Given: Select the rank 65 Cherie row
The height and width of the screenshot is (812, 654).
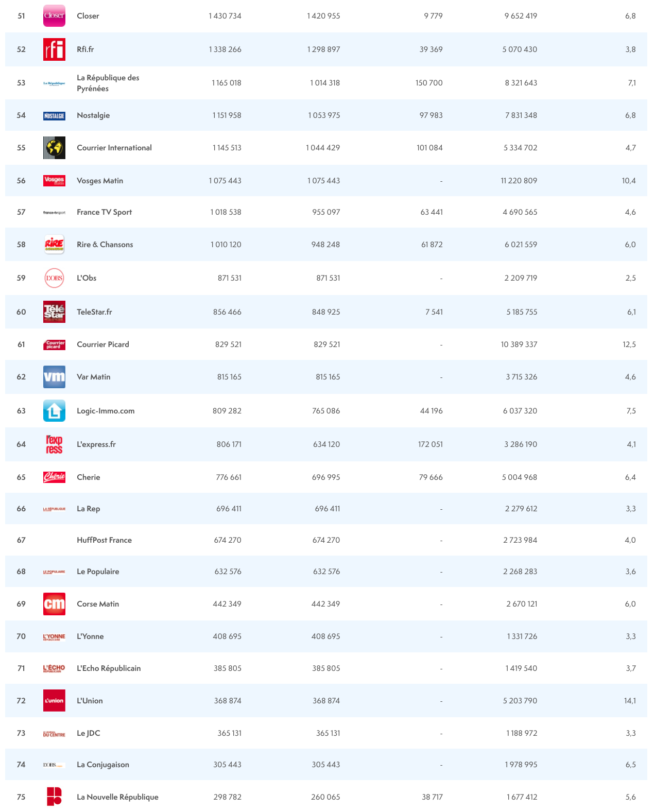Looking at the screenshot, I should pyautogui.click(x=326, y=477).
